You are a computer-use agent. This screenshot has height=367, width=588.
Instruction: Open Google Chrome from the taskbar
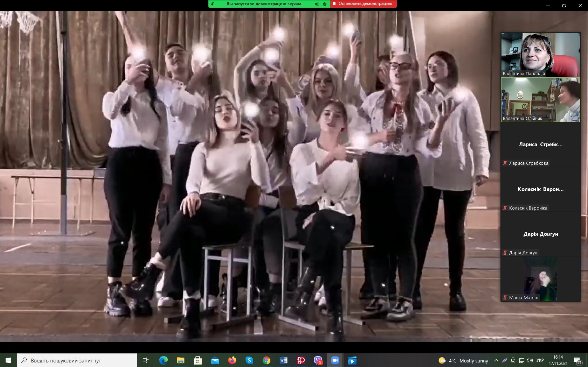[267, 360]
